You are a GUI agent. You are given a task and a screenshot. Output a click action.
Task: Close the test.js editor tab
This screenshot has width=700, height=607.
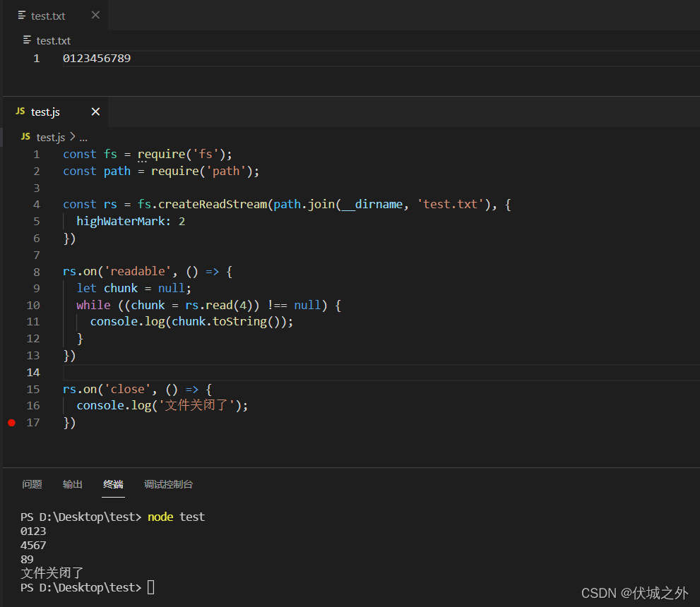95,112
